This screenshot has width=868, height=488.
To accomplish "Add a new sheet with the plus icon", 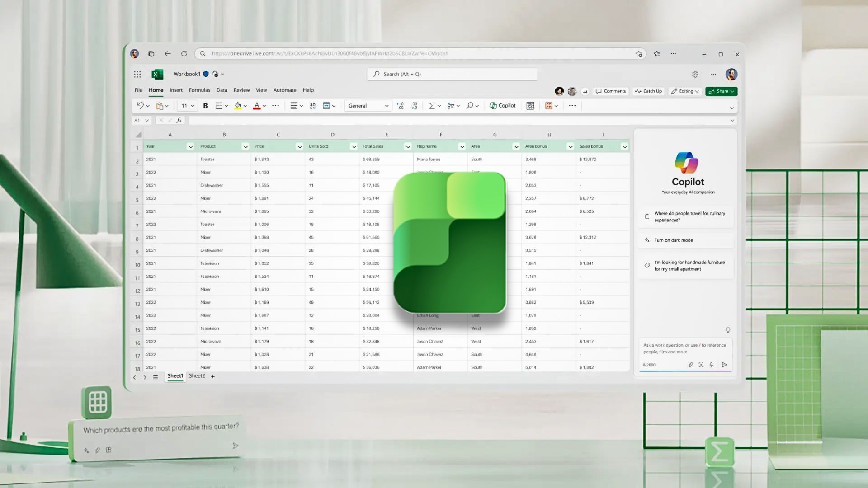I will 213,376.
